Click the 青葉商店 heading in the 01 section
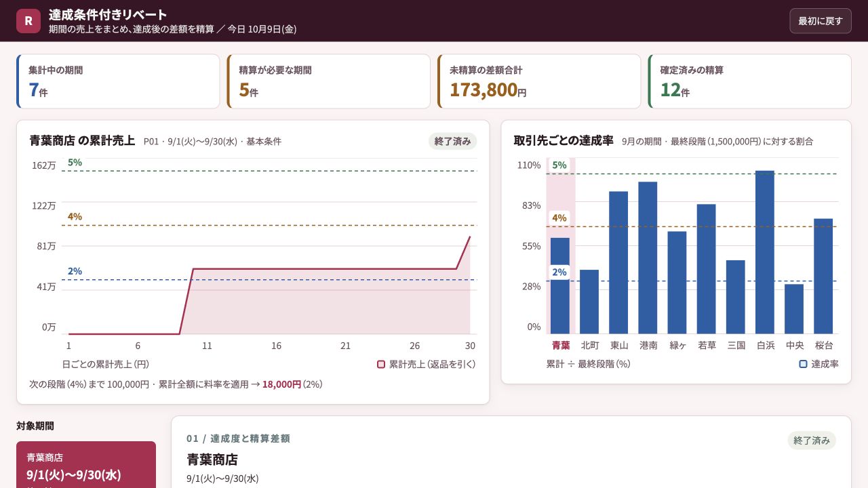Screen dimensions: 868x488 (x=212, y=460)
